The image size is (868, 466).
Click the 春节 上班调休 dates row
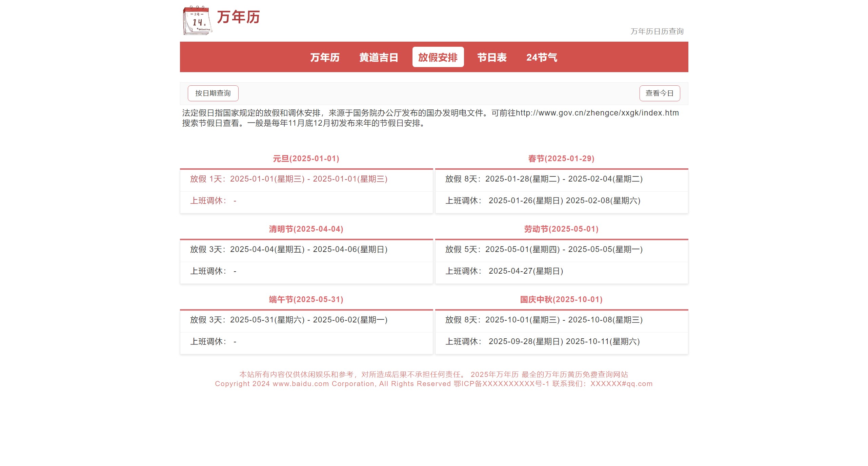(x=543, y=200)
